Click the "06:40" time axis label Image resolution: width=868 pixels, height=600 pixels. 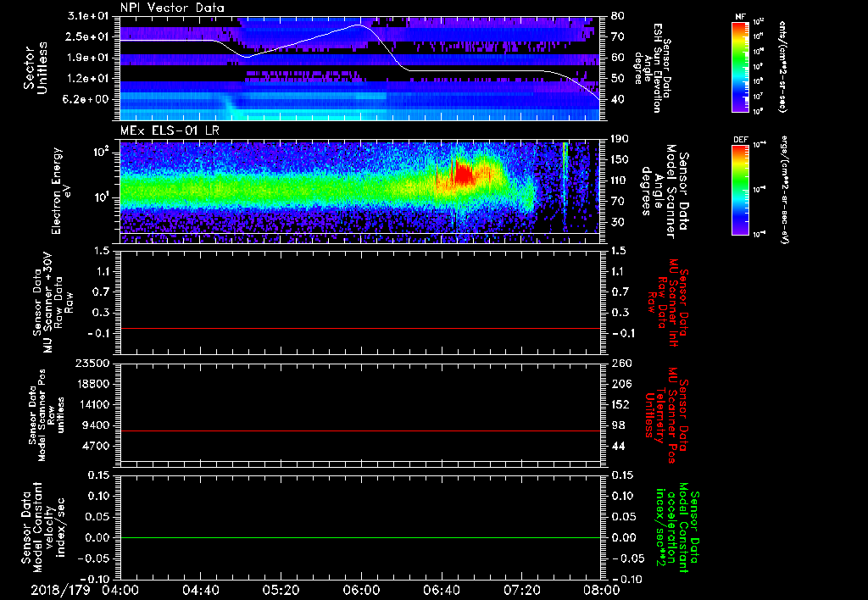tap(441, 590)
